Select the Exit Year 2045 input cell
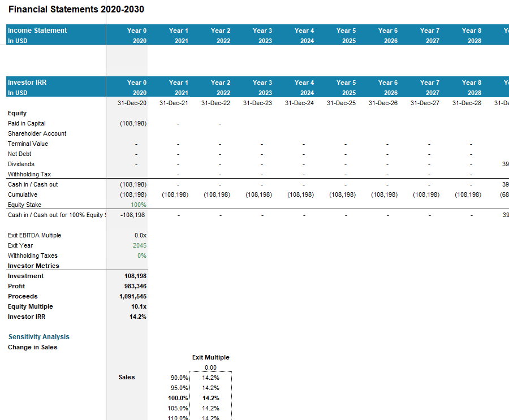This screenshot has width=509, height=420. pos(139,245)
